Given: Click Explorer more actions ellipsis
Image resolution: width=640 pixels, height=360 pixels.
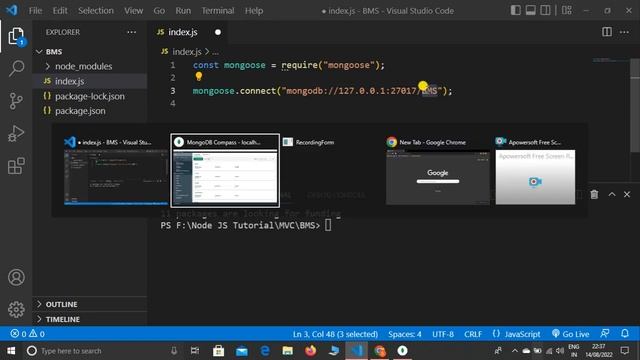Looking at the screenshot, I should click(131, 32).
